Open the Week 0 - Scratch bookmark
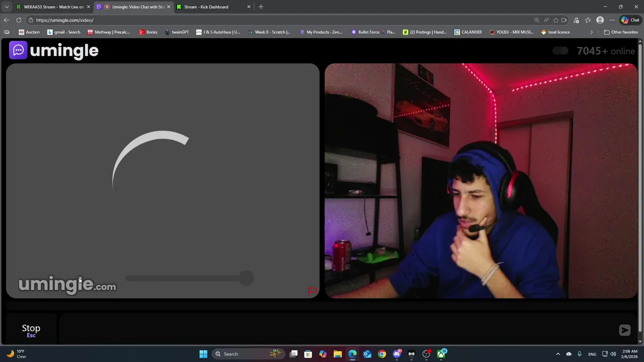Viewport: 644px width, 362px height. point(269,32)
